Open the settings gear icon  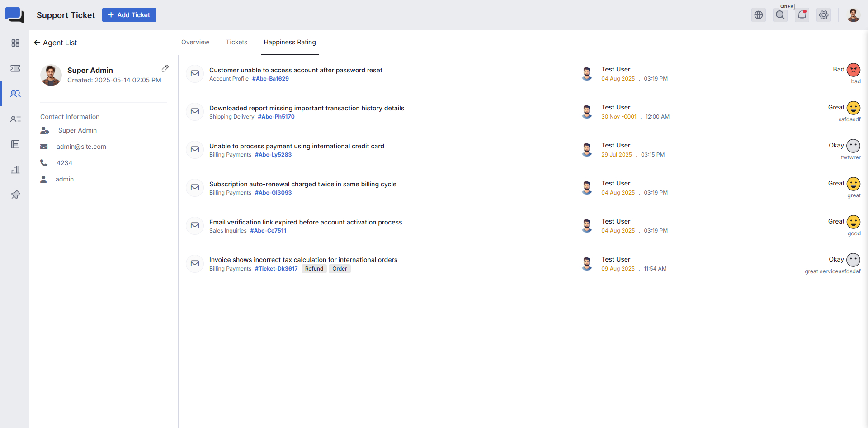tap(824, 15)
